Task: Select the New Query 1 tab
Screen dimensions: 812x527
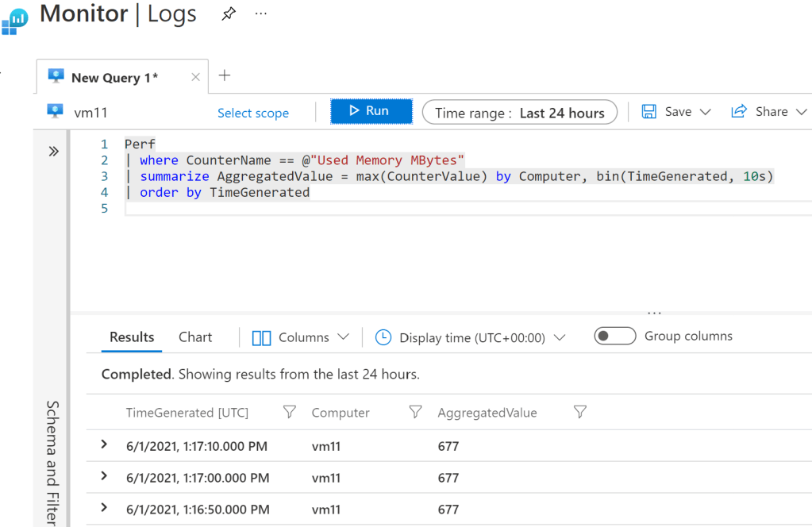Action: (114, 77)
